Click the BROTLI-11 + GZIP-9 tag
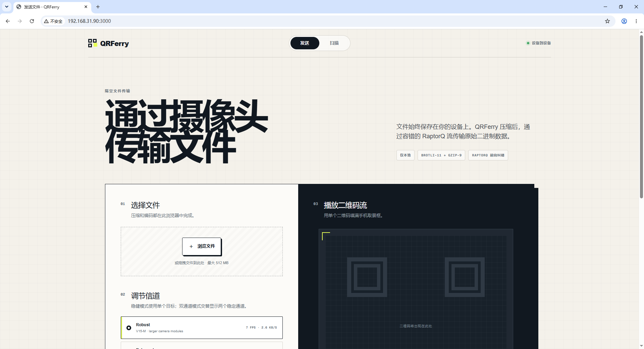 [441, 155]
